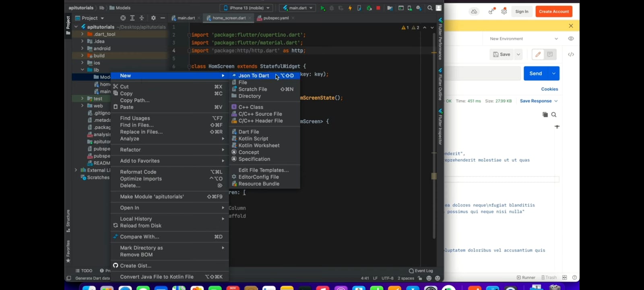Open New Environment dropdown in Postman
Viewport: 644px width, 290px height.
[524, 39]
